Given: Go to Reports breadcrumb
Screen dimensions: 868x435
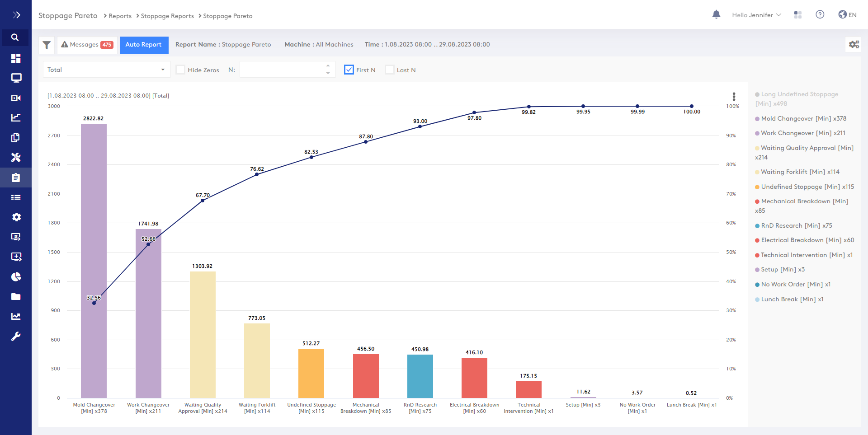Looking at the screenshot, I should pyautogui.click(x=120, y=16).
